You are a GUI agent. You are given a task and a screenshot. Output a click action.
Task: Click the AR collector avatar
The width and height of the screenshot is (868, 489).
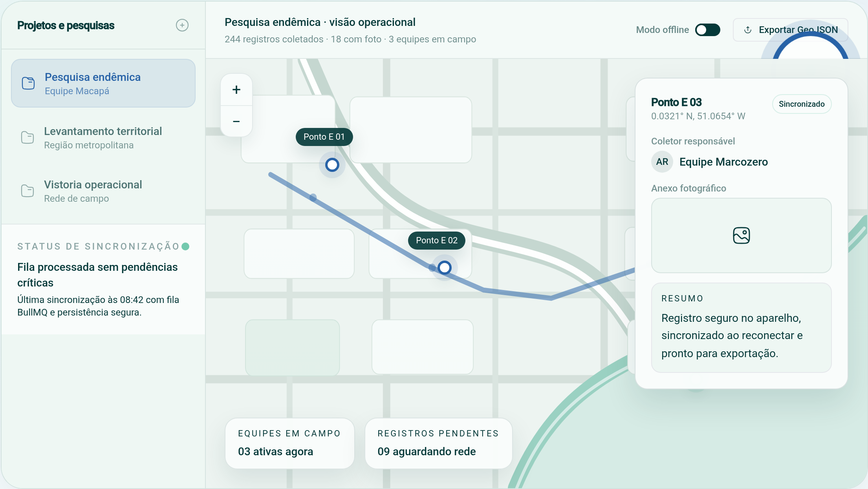tap(662, 162)
